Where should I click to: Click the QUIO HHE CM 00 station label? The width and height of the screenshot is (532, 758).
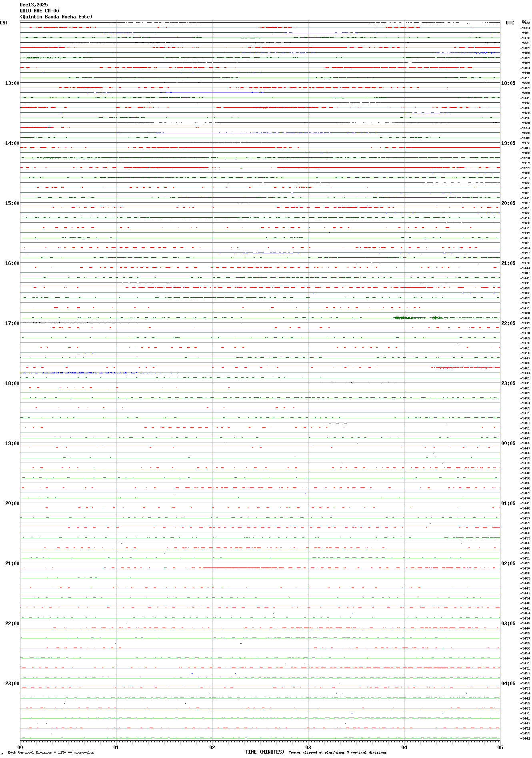point(39,11)
